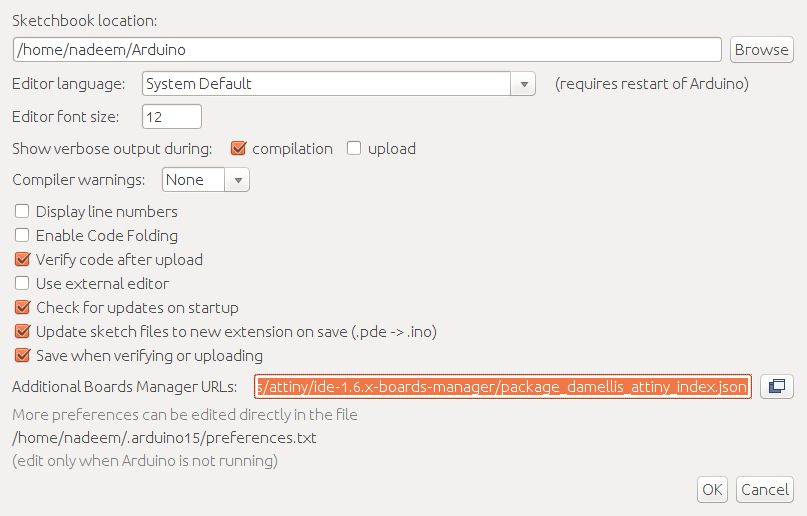This screenshot has width=807, height=516.
Task: Click the Browse button for sketchbook location
Action: tap(762, 50)
